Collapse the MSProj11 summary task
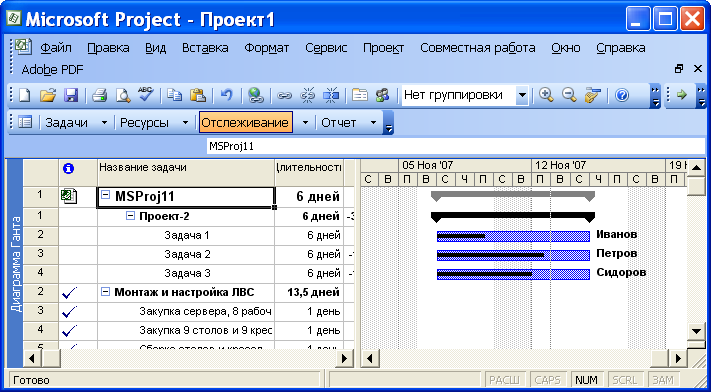Viewport: 711px width, 392px height. pos(105,196)
